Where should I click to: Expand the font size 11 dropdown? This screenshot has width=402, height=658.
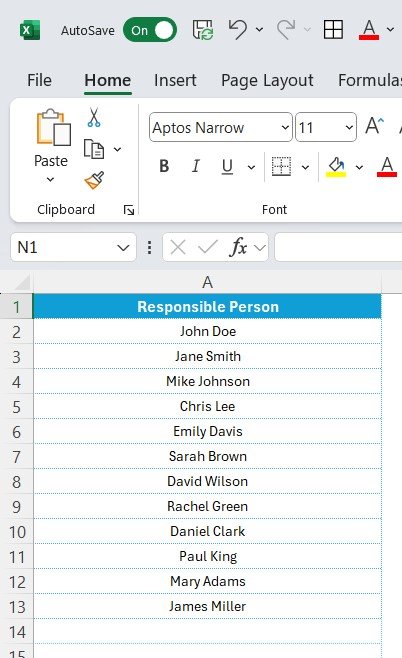pyautogui.click(x=349, y=127)
